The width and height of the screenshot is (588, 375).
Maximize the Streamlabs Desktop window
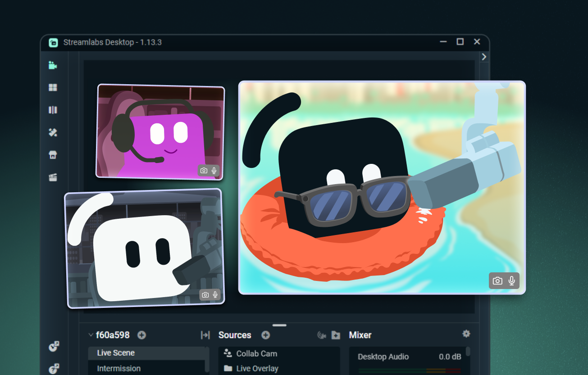pos(460,41)
